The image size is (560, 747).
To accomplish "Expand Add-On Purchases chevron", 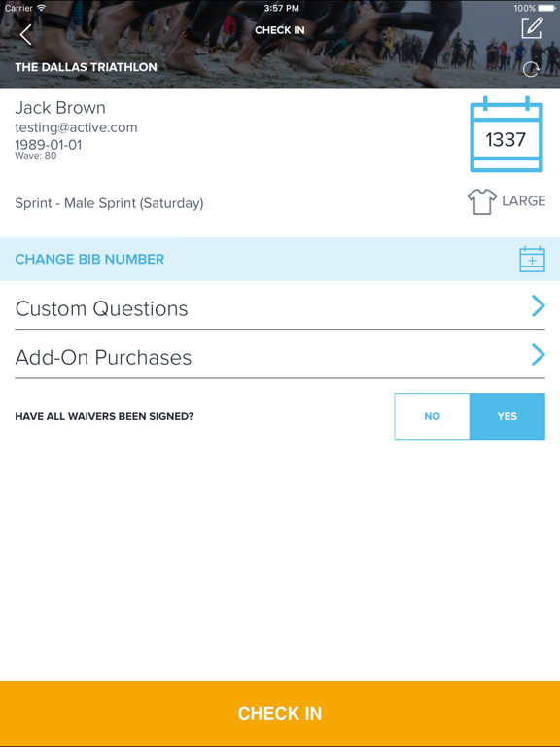I will point(538,355).
